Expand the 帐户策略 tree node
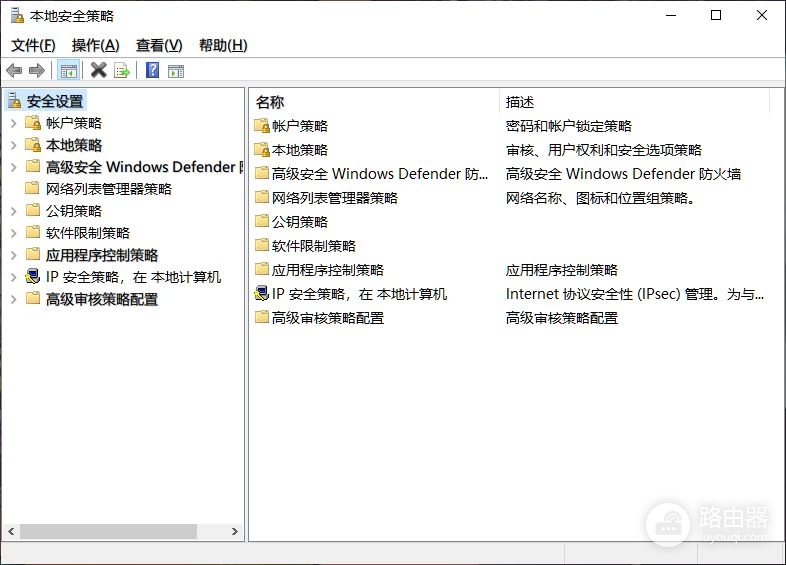The image size is (786, 565). 14,123
